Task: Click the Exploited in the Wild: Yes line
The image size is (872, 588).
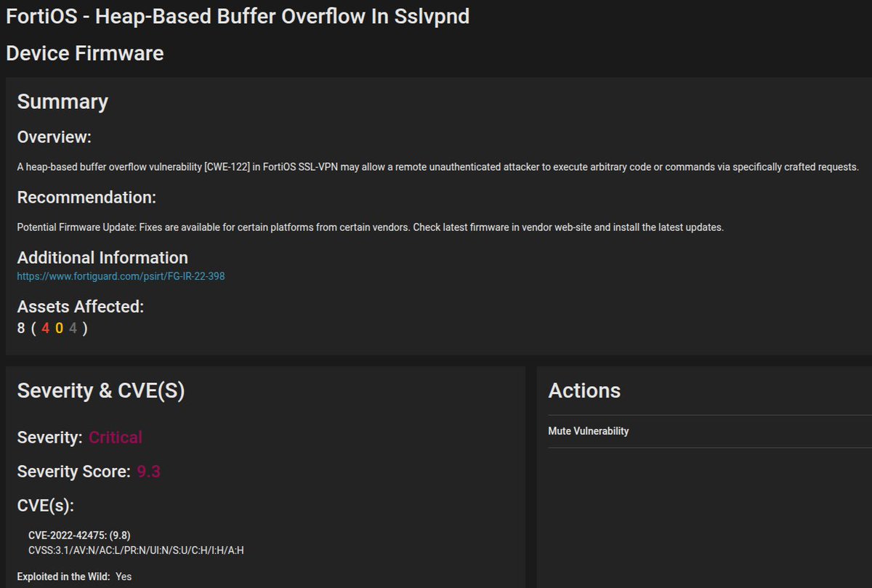Action: pyautogui.click(x=74, y=576)
